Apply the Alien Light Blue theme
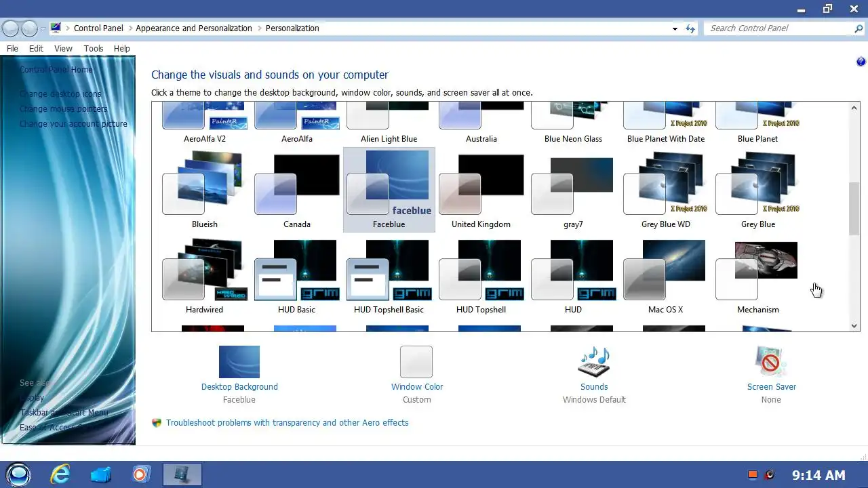Screen dimensions: 868x488 point(389,123)
